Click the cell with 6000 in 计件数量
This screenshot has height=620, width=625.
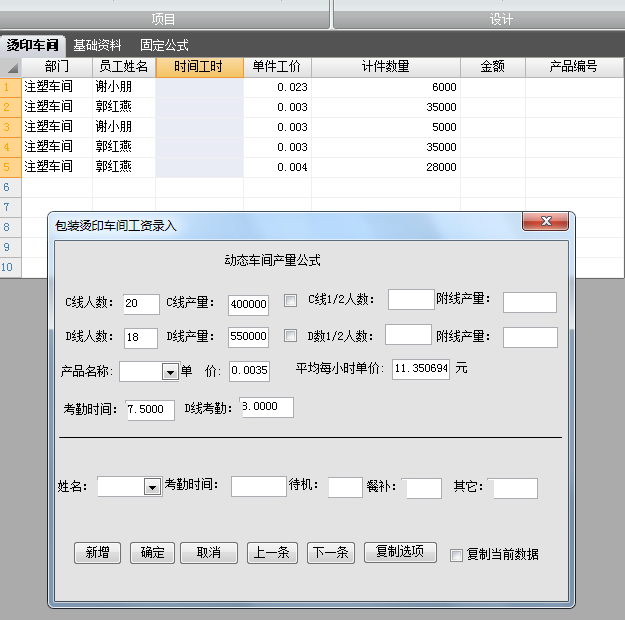386,87
